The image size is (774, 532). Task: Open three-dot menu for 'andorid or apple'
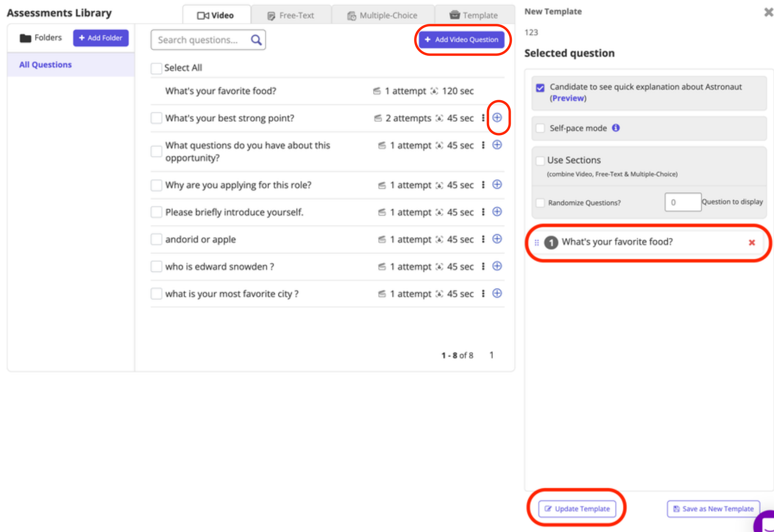[483, 239]
